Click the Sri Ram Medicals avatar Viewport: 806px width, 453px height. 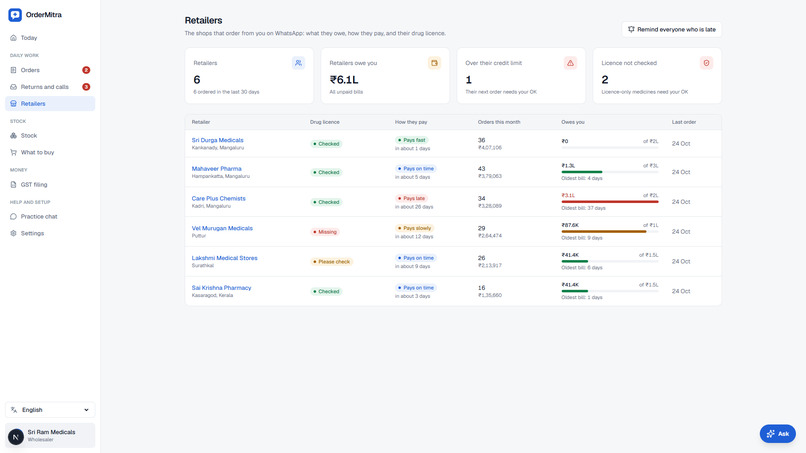16,437
